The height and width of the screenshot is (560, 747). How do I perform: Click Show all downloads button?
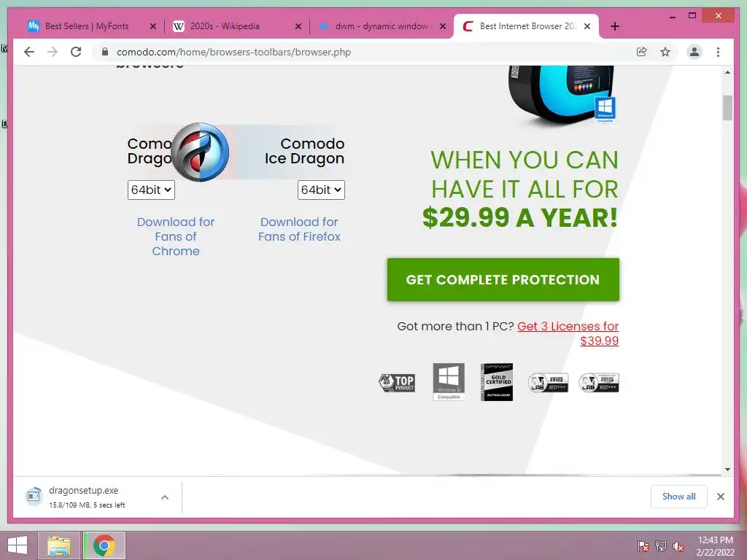(679, 497)
